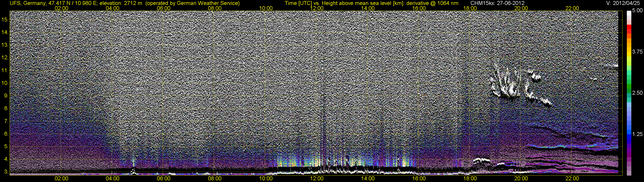Click the height axis label '9.'

pyautogui.click(x=6, y=96)
